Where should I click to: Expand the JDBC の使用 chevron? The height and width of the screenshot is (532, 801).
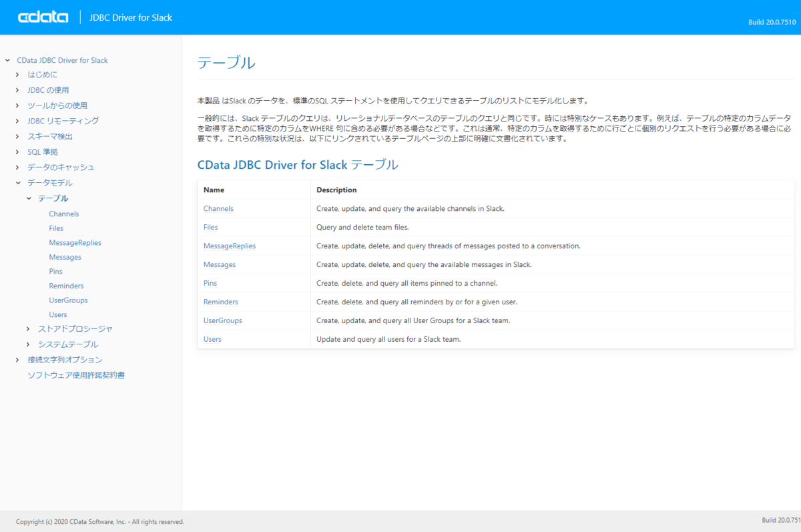pyautogui.click(x=17, y=90)
